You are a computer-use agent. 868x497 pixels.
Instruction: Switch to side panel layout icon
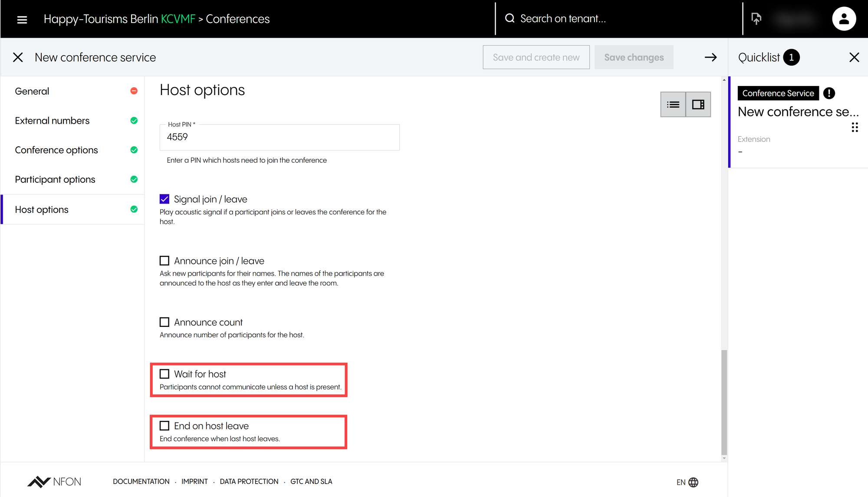click(x=698, y=105)
